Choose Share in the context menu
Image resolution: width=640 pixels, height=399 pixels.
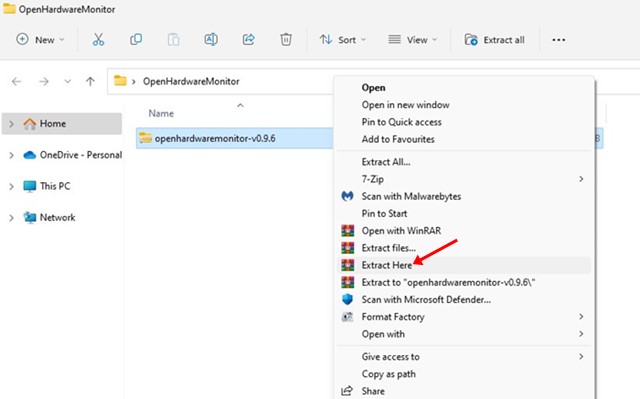[464, 391]
